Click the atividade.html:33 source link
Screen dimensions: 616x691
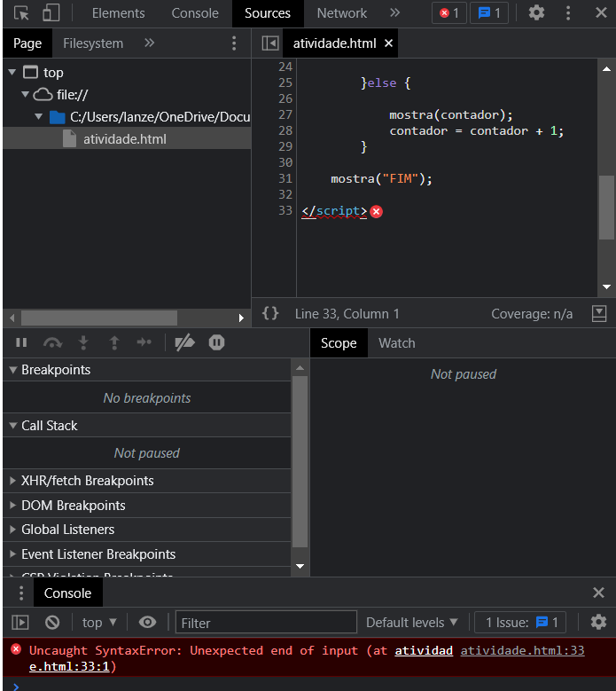click(x=522, y=650)
